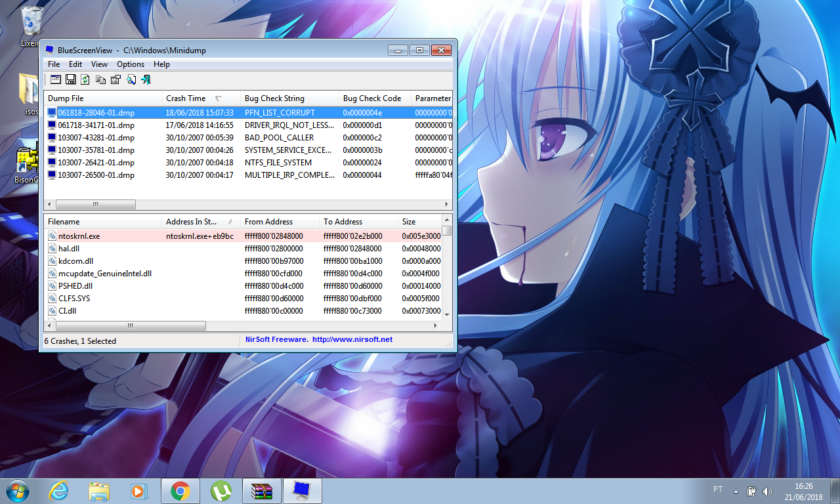Open Advanced Options from the toolbar
840x504 pixels.
[x=56, y=79]
